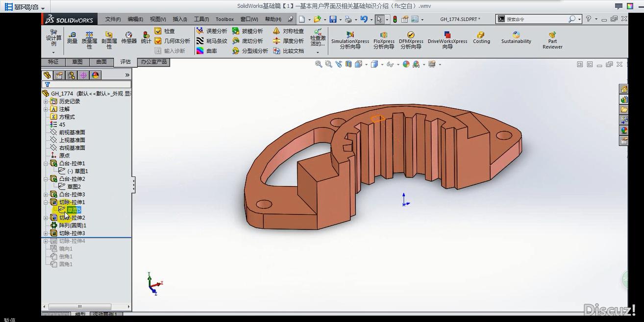
Task: Click the rebuild traffic light icon
Action: [395, 19]
